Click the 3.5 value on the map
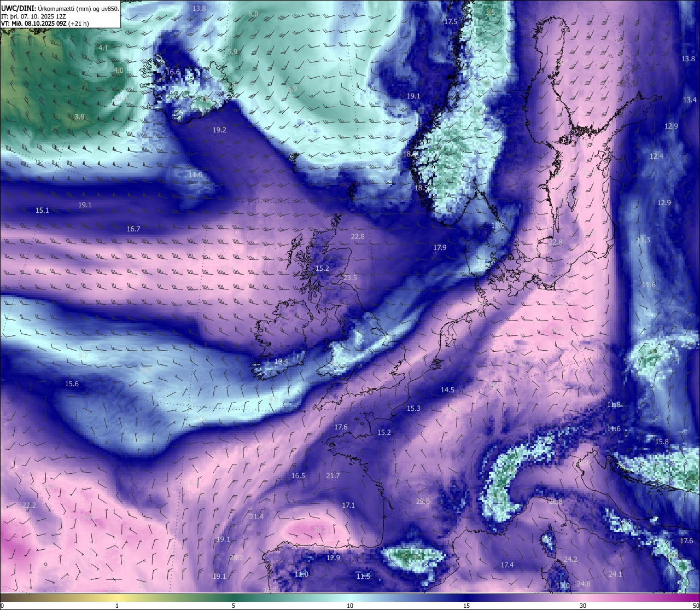Screen dimensions: 700x610 tap(490, 12)
